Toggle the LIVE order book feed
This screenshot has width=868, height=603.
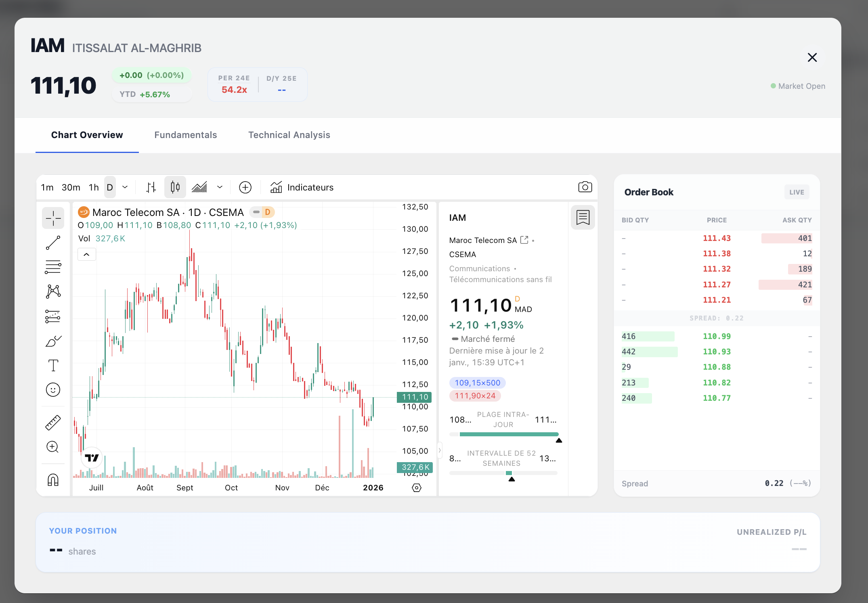tap(796, 192)
